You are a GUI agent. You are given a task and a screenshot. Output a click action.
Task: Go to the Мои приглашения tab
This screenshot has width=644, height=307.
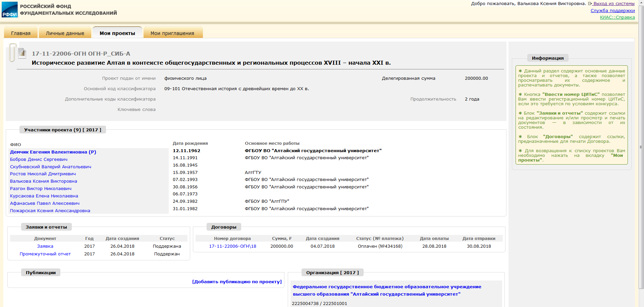(172, 33)
